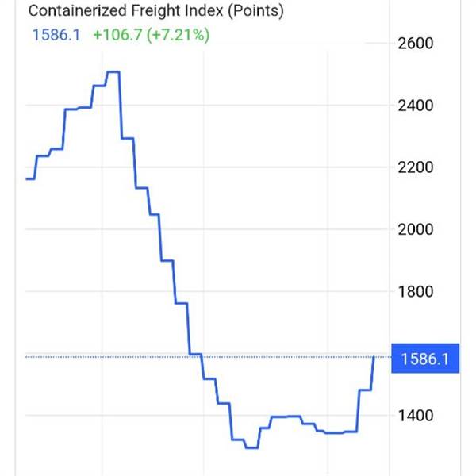Click the 1400 axis label

[415, 415]
